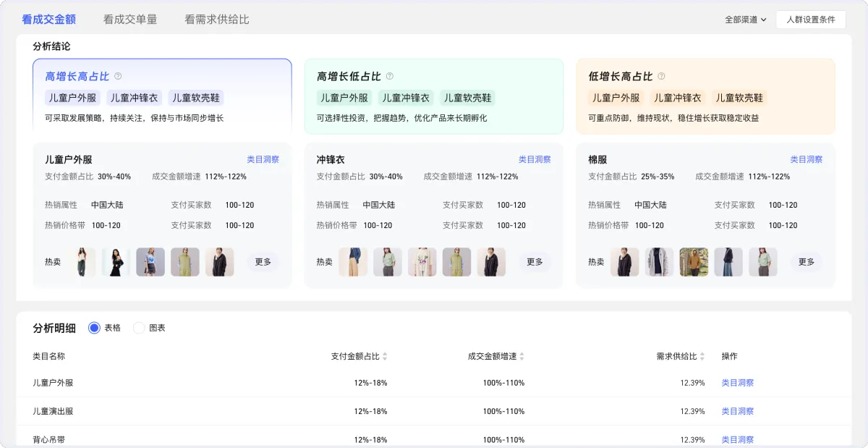868x448 pixels.
Task: Click help icon beside 低增长高占比
Action: click(661, 76)
